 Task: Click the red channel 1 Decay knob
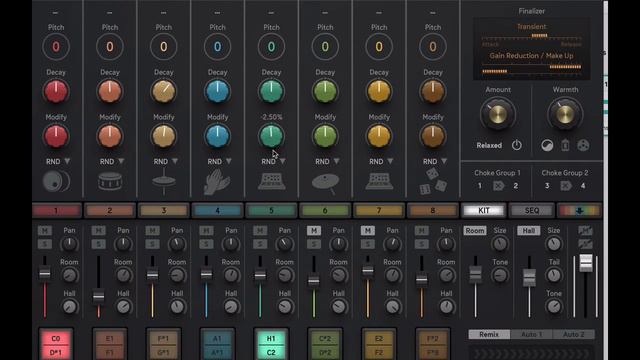[56, 91]
